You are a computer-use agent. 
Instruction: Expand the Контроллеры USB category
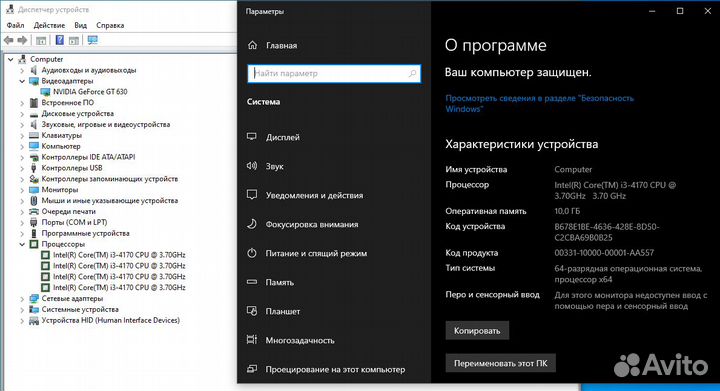click(22, 168)
